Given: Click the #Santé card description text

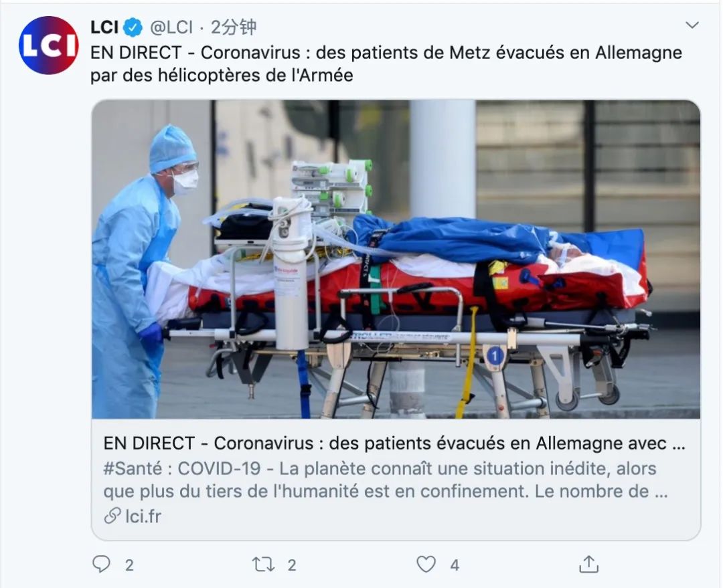Looking at the screenshot, I should click(x=386, y=480).
